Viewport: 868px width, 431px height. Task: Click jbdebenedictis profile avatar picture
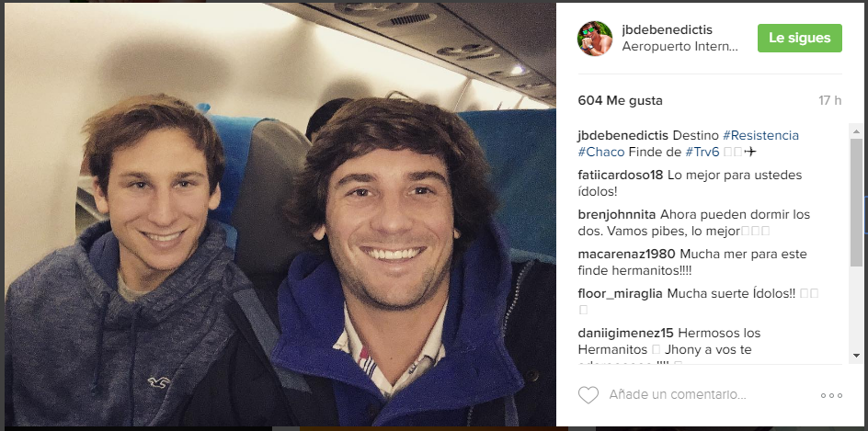[595, 39]
